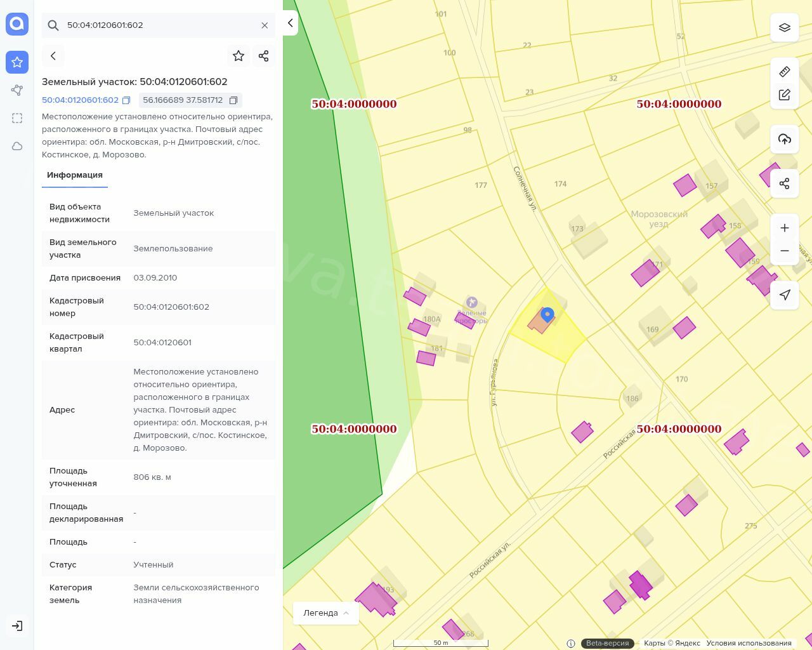812x650 pixels.
Task: Open the login/exit item in sidebar
Action: pyautogui.click(x=17, y=626)
